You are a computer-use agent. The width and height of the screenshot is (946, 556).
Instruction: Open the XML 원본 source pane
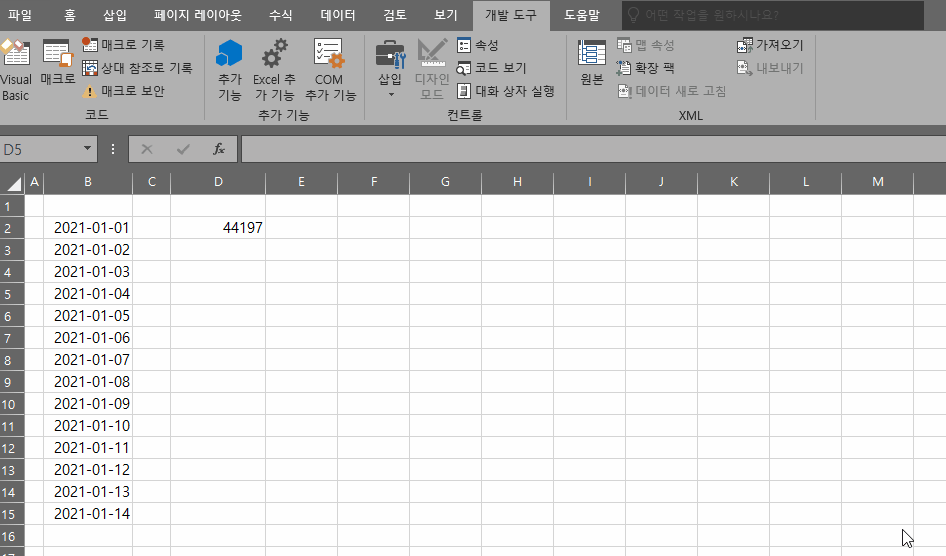point(592,63)
